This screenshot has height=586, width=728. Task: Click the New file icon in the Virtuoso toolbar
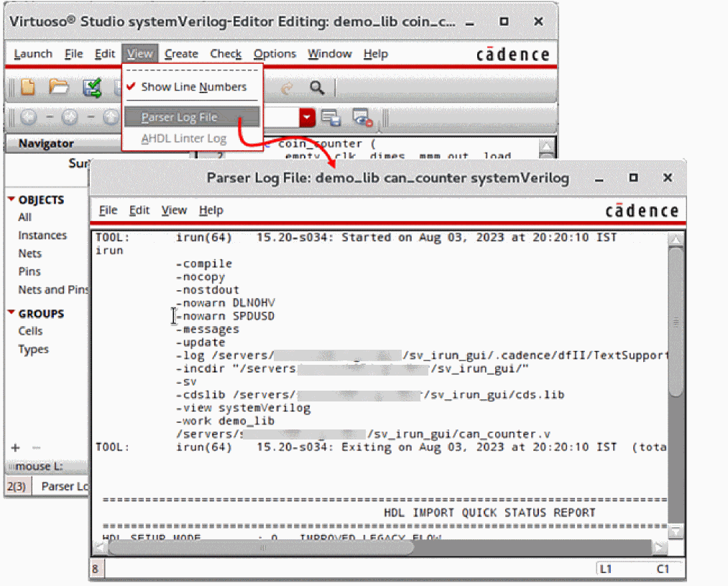click(x=28, y=87)
